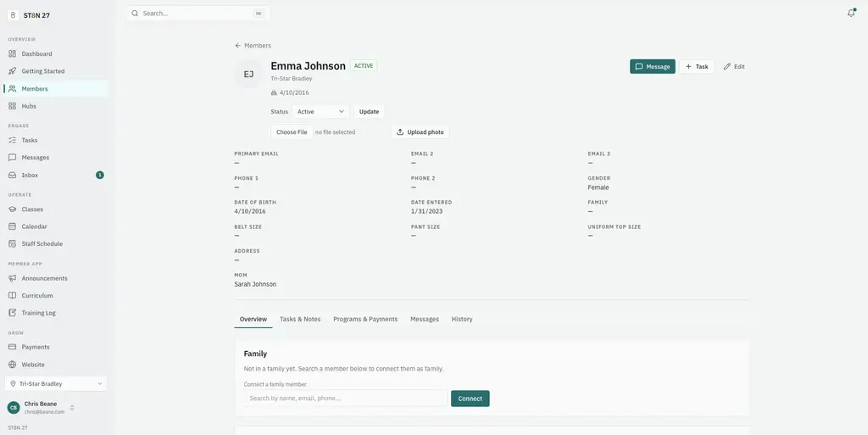
Task: Send a message with the Message button
Action: click(x=652, y=66)
